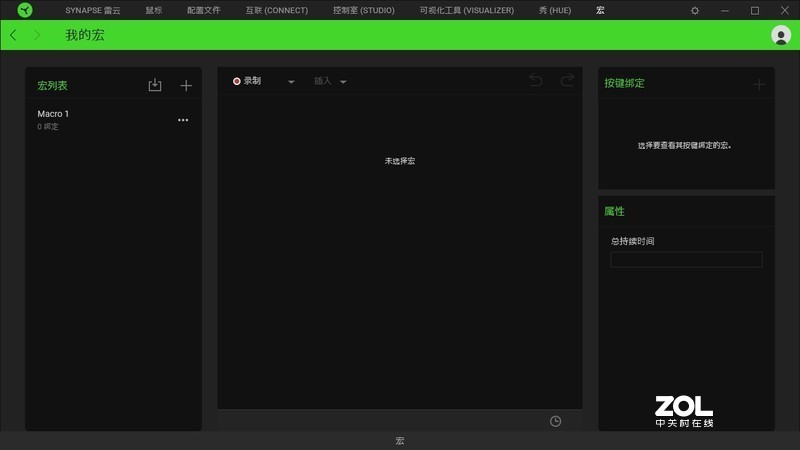800x450 pixels.
Task: Go forward with the right arrow
Action: coord(37,35)
